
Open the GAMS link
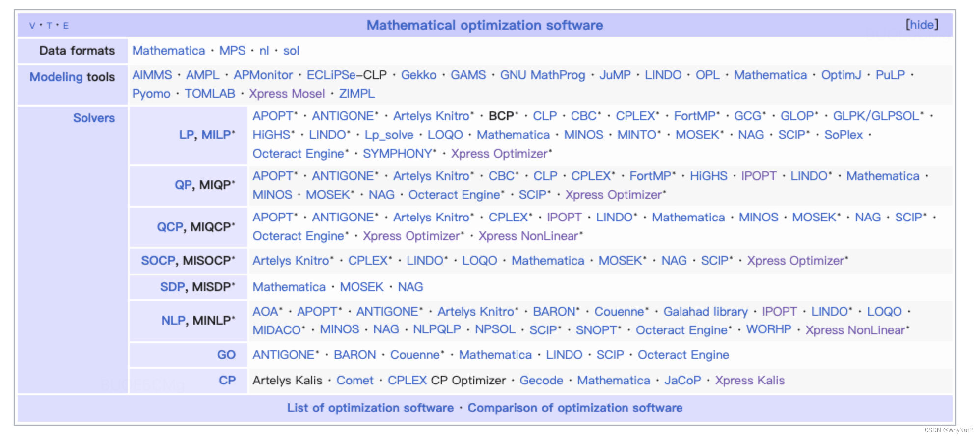pos(468,75)
